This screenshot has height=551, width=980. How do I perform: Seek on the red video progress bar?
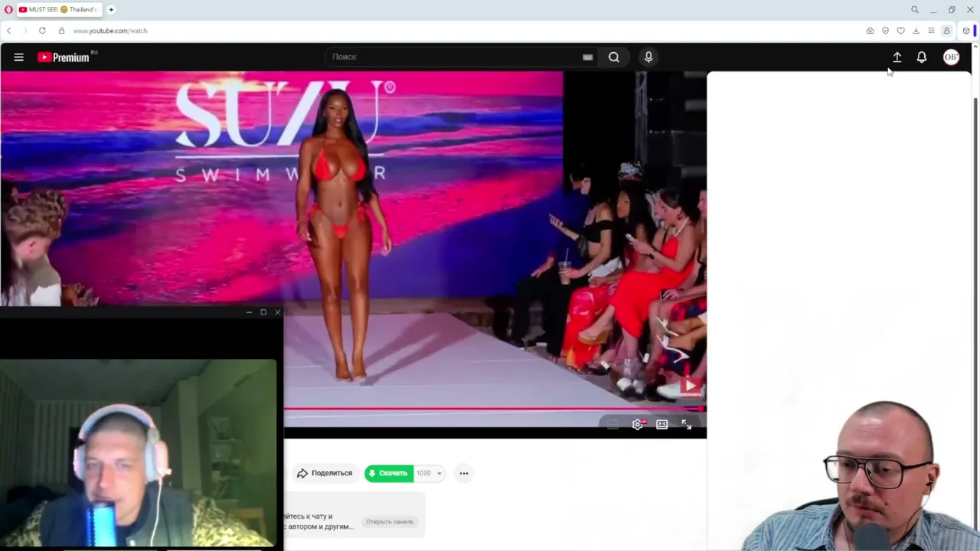[x=495, y=409]
